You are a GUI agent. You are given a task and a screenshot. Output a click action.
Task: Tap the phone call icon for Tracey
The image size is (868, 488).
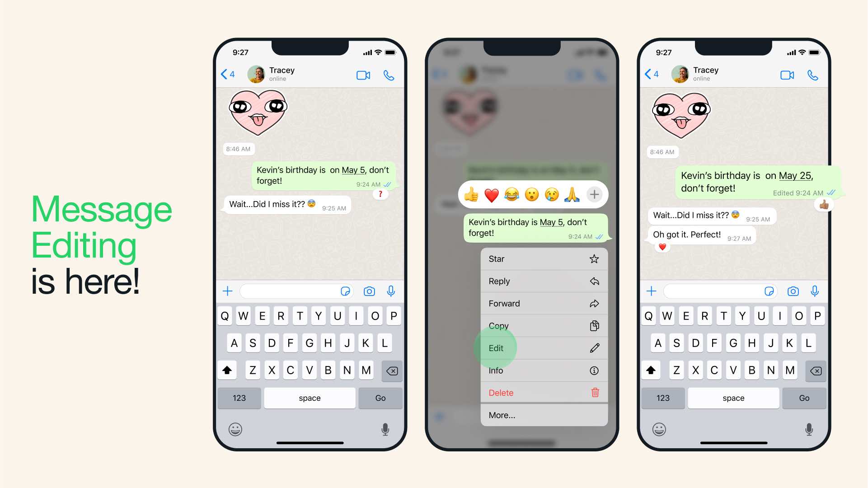tap(388, 75)
